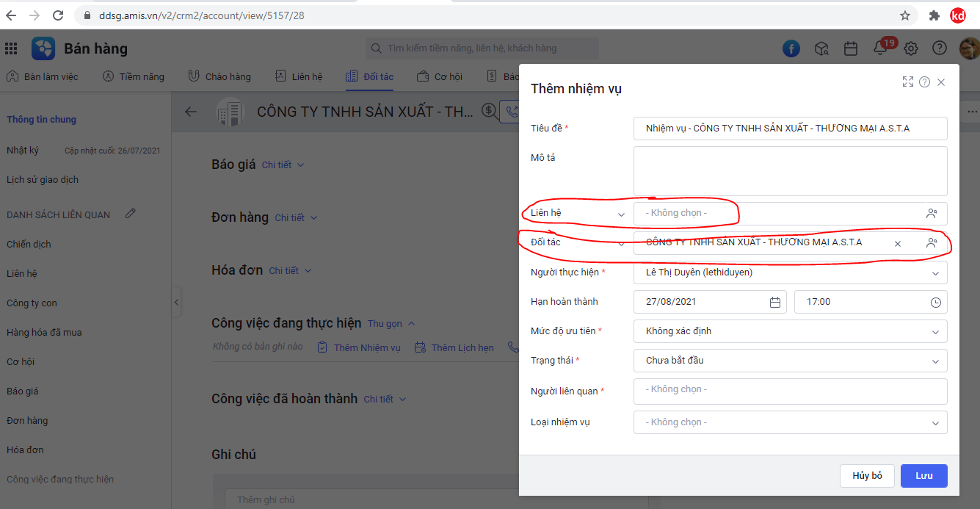Open the browser extensions puzzle icon
This screenshot has width=980, height=509.
(934, 15)
